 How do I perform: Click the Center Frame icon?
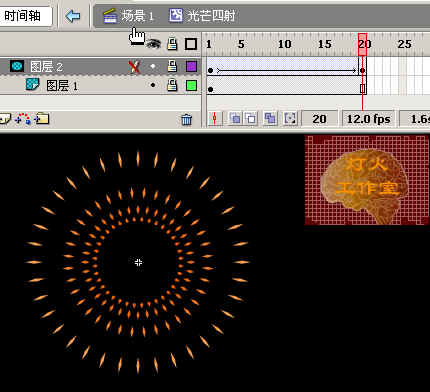pyautogui.click(x=215, y=119)
